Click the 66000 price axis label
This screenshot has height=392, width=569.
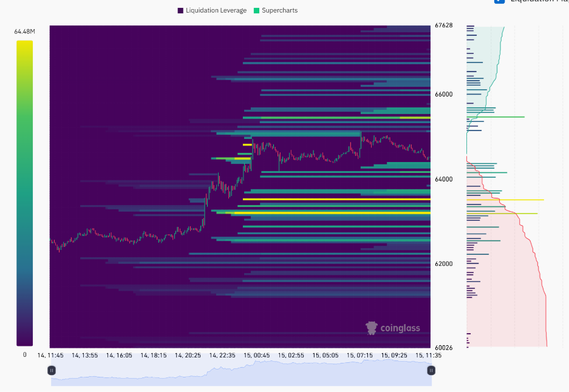click(443, 94)
